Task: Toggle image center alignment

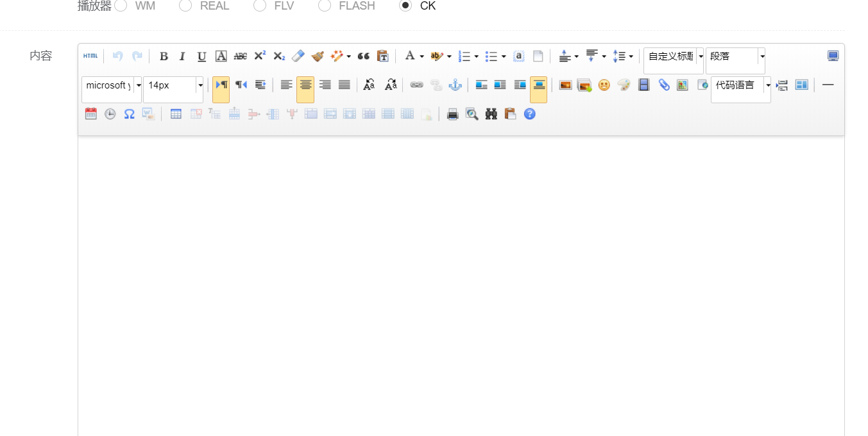Action: tap(539, 85)
